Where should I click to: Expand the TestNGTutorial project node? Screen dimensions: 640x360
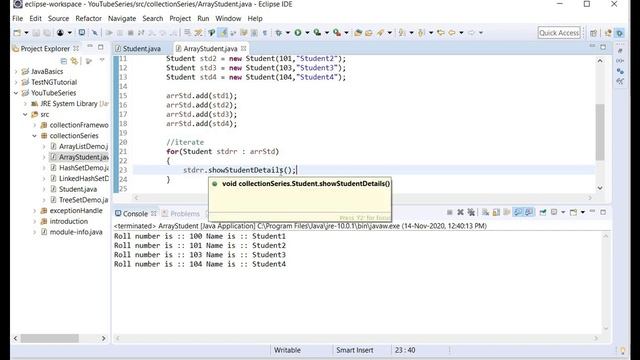[x=16, y=82]
